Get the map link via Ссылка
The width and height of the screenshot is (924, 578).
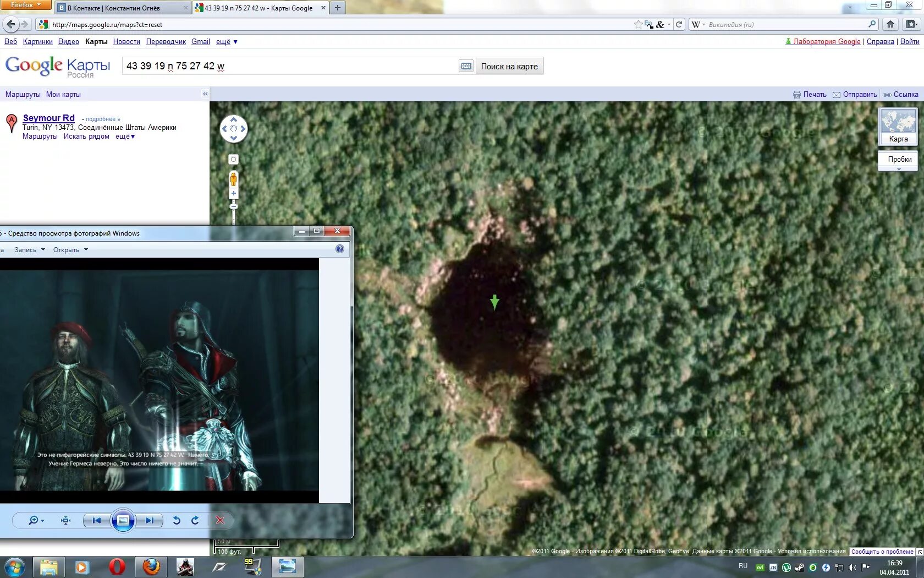[x=901, y=95]
